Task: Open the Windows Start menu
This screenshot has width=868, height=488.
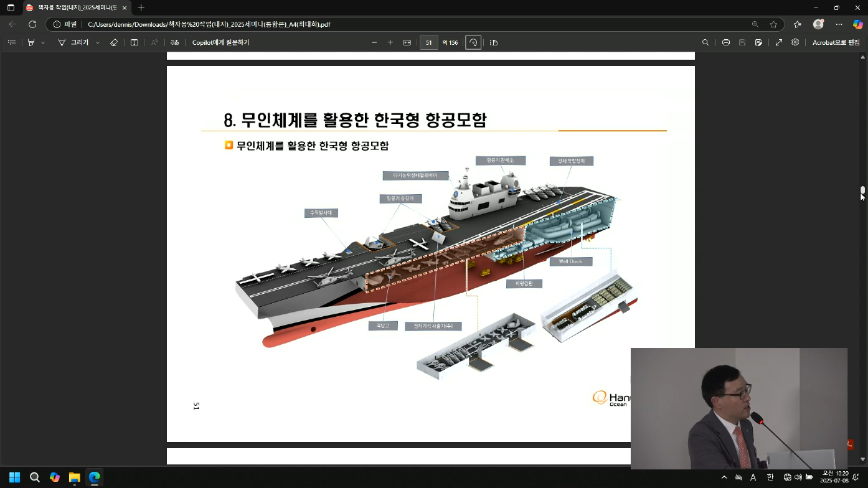Action: (14, 477)
